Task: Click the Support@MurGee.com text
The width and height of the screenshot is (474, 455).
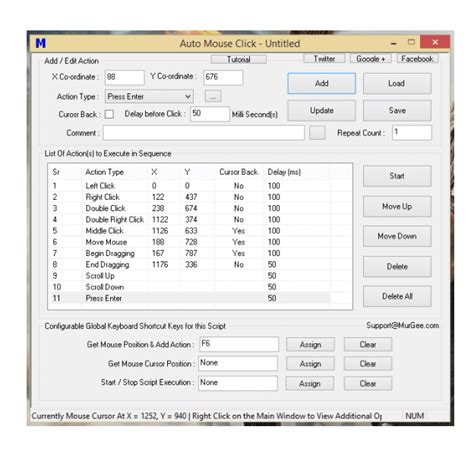Action: (403, 326)
